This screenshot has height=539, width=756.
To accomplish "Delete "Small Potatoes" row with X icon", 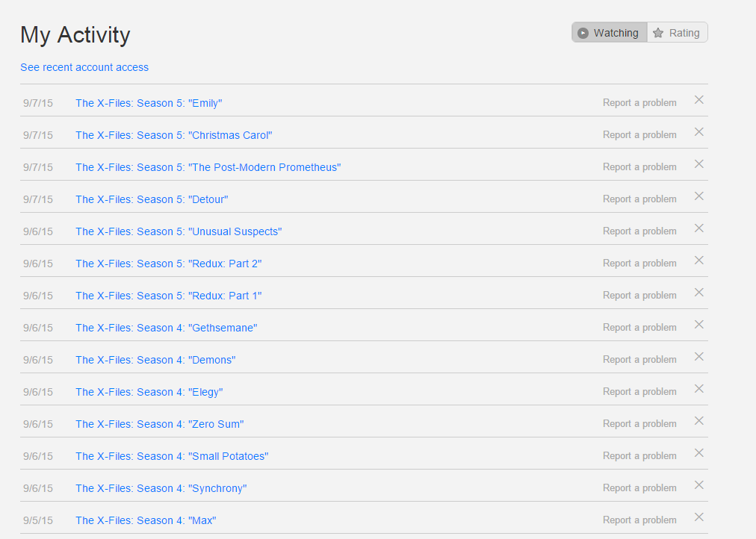I will pyautogui.click(x=698, y=453).
